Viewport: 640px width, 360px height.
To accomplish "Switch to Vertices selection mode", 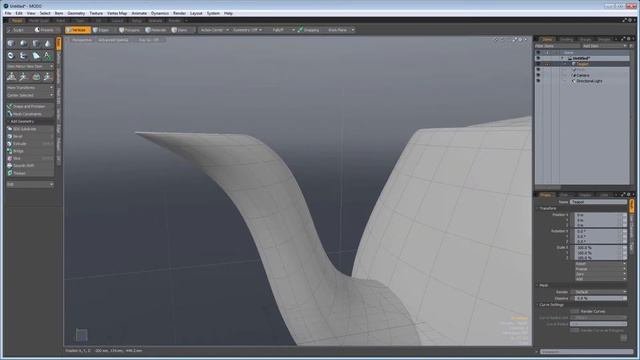I will [78, 30].
